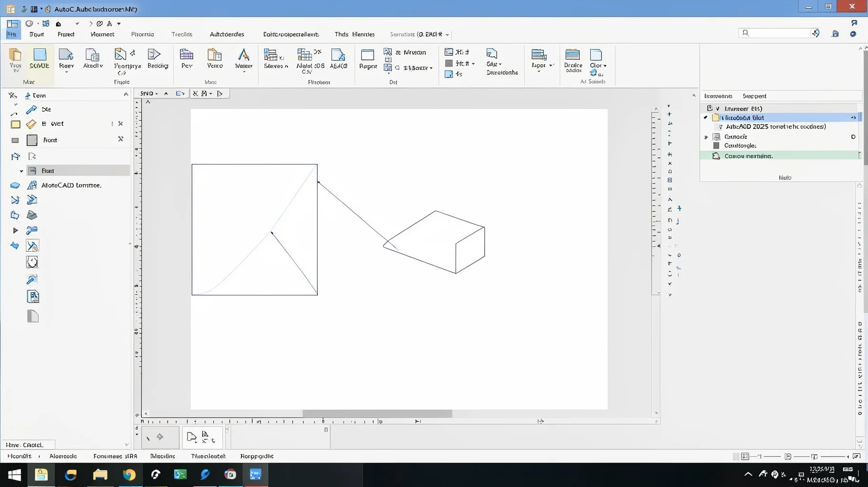Click the blueprint document icon in left panel
Screen dimensions: 868x487
pyautogui.click(x=33, y=297)
